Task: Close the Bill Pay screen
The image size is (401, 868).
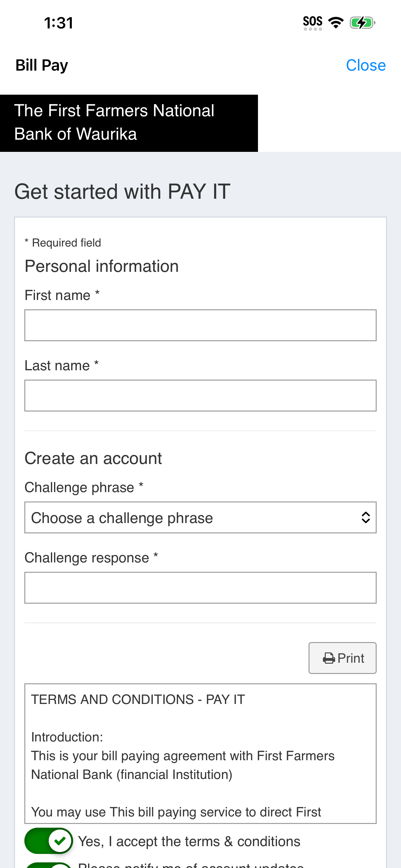Action: [366, 65]
